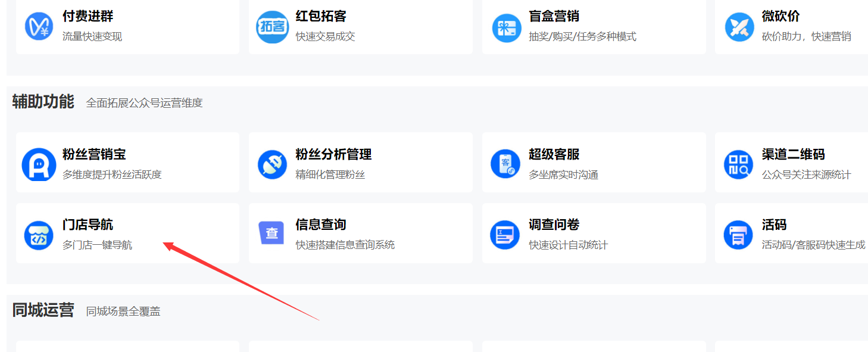Click the 同城运营 section heading

click(x=43, y=310)
